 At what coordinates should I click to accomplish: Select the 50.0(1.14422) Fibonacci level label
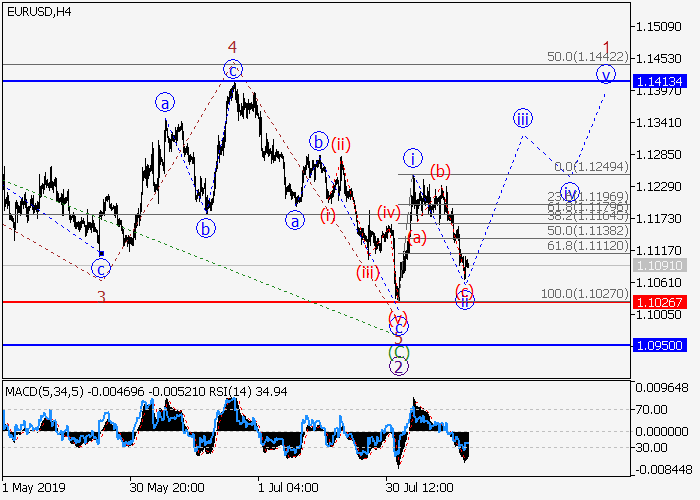[589, 58]
